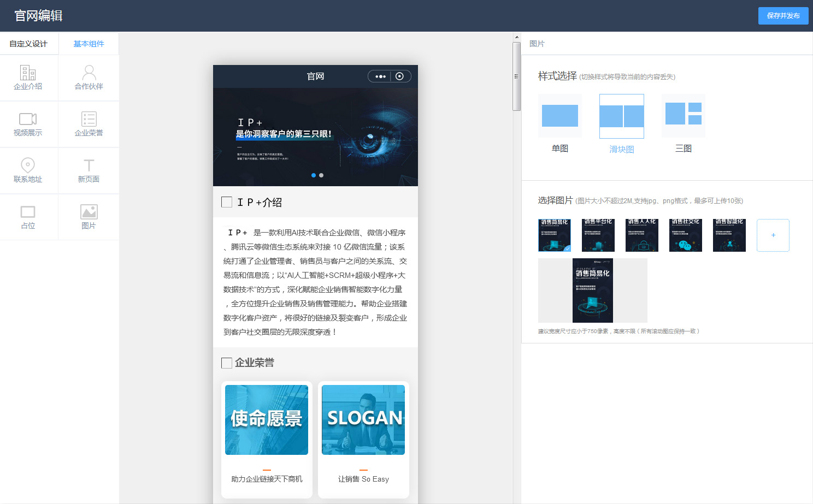
Task: Add a 新页面 text page component
Action: (x=89, y=170)
